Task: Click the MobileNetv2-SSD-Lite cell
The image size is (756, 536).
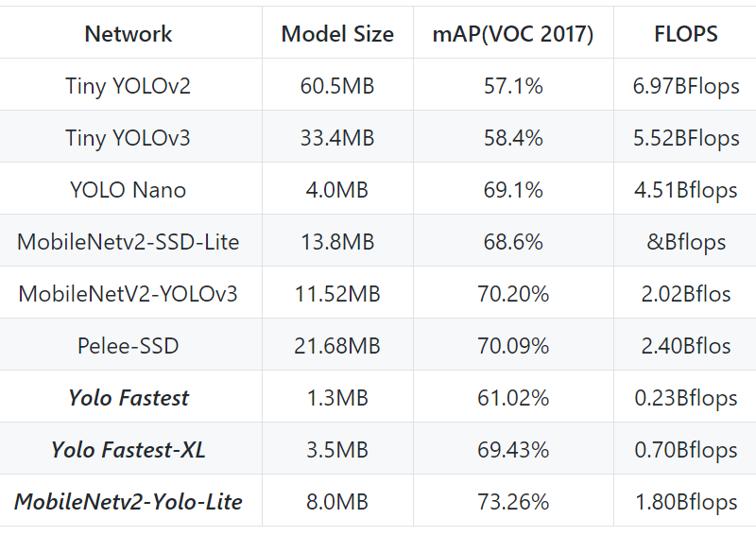Action: [129, 242]
